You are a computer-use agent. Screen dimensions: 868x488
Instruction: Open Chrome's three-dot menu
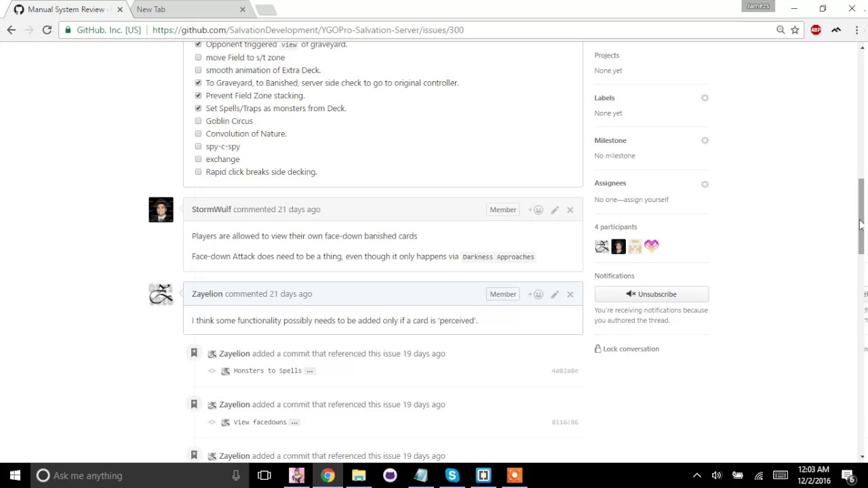point(856,30)
